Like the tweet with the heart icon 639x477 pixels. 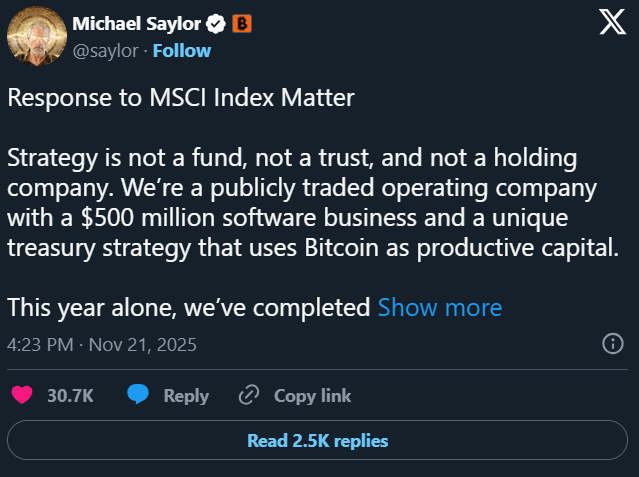pos(21,396)
